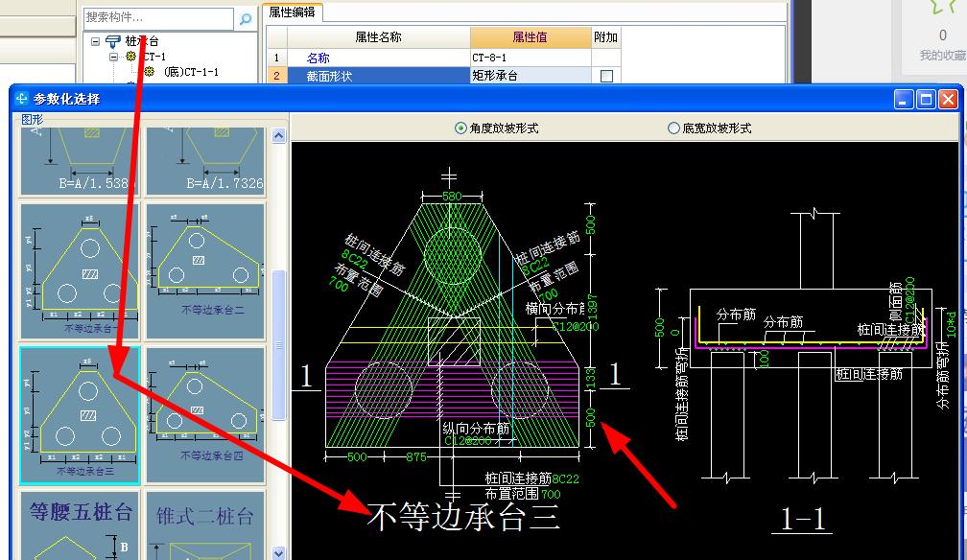Select 角度放坡形式 radio button

tap(460, 128)
